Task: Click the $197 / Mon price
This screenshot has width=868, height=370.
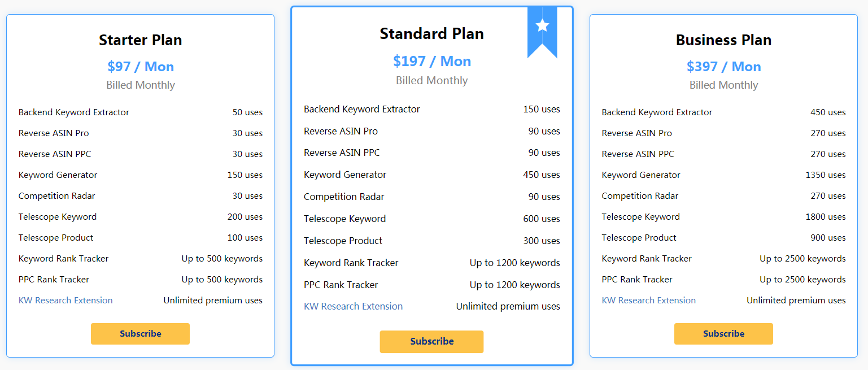Action: (x=432, y=61)
